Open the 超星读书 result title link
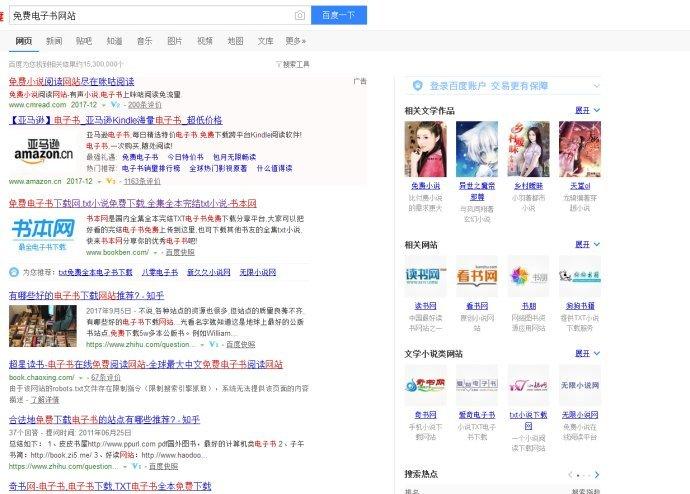Viewport: 690px width, 494px height. 146,364
